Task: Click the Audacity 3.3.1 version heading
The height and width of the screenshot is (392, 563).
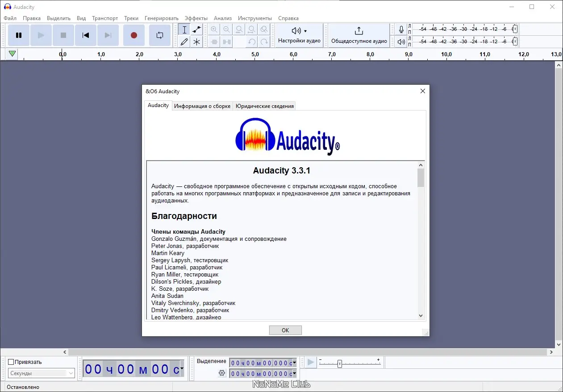Action: pyautogui.click(x=281, y=170)
